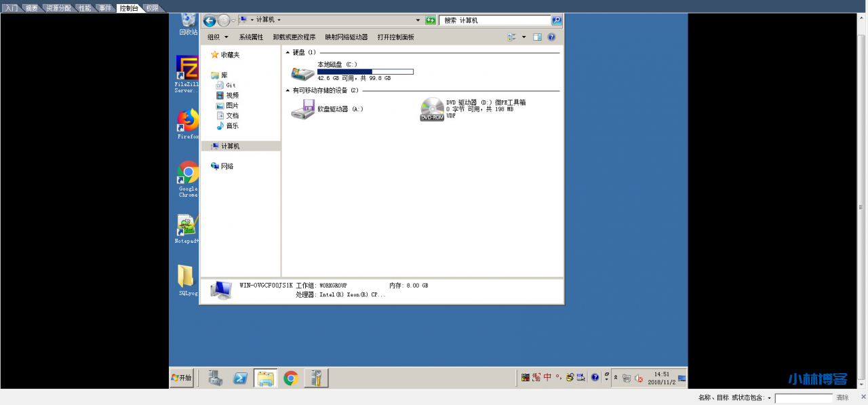Collapse the 硬盘 (1) group
The width and height of the screenshot is (868, 405).
click(288, 52)
